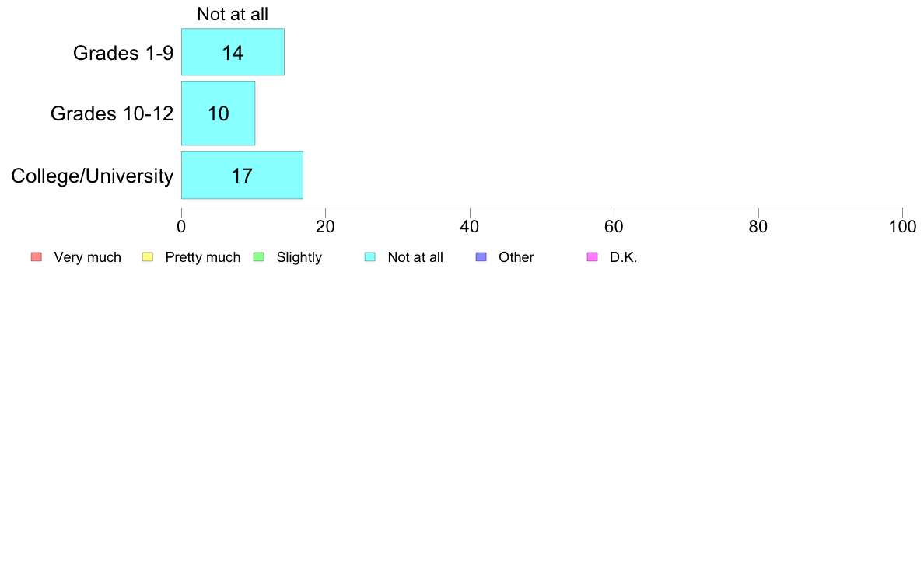Click the College/University category label
Image resolution: width=924 pixels, height=572 pixels.
pos(93,176)
